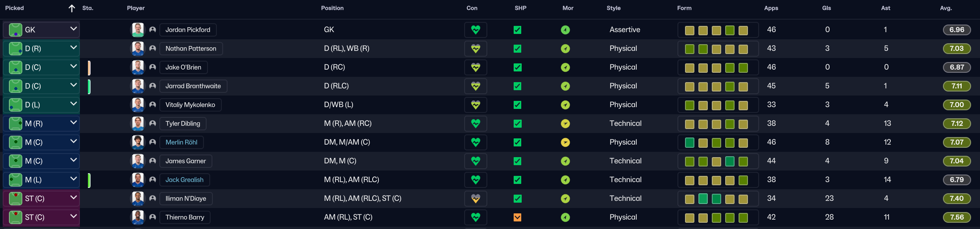This screenshot has height=229, width=980.
Task: Click Nathan Patterson's condition heart icon
Action: pos(475,49)
